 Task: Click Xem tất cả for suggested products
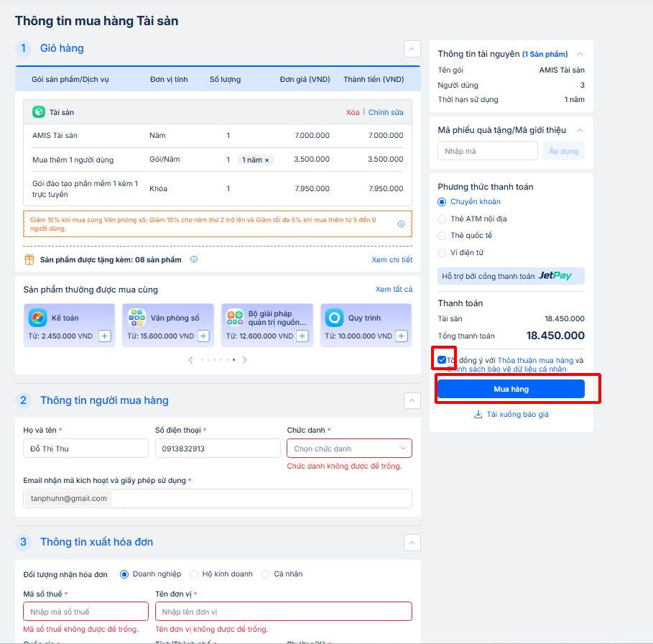pos(394,290)
